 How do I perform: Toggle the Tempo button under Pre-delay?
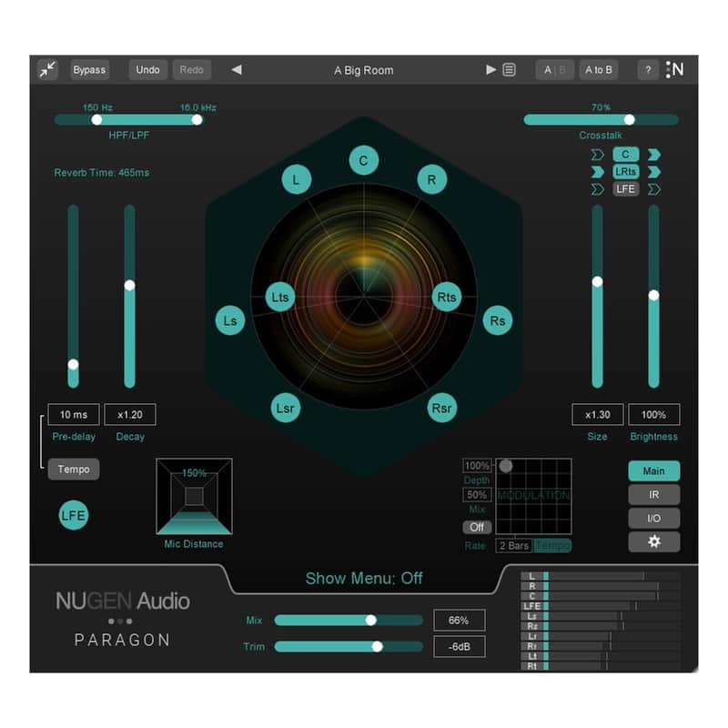pyautogui.click(x=74, y=470)
